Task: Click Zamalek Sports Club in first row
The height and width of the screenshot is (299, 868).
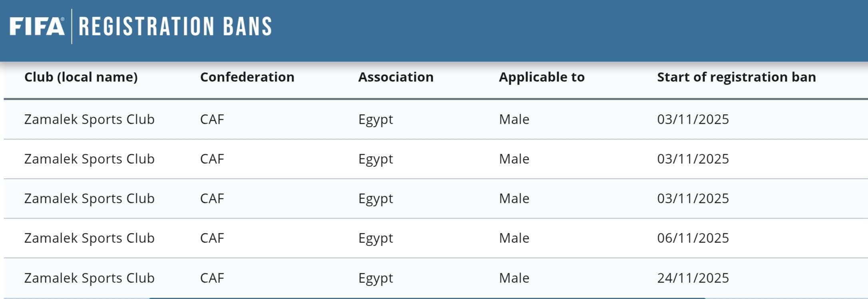Action: (89, 120)
